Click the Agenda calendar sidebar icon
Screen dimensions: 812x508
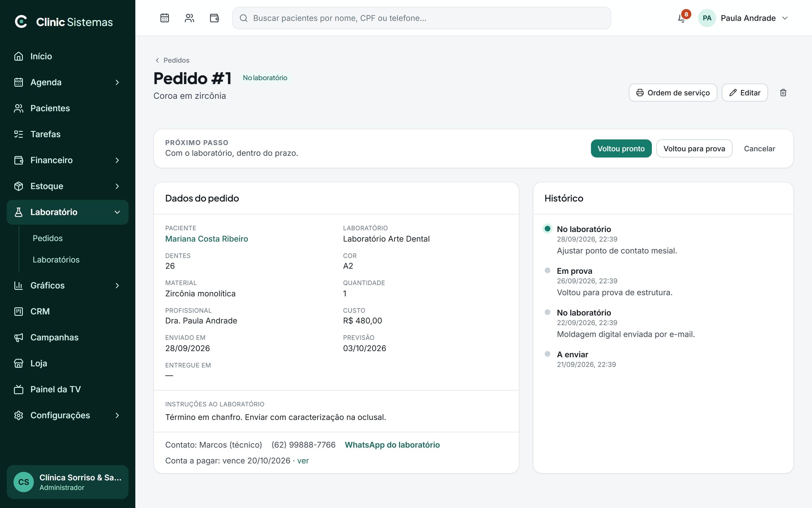click(x=19, y=82)
